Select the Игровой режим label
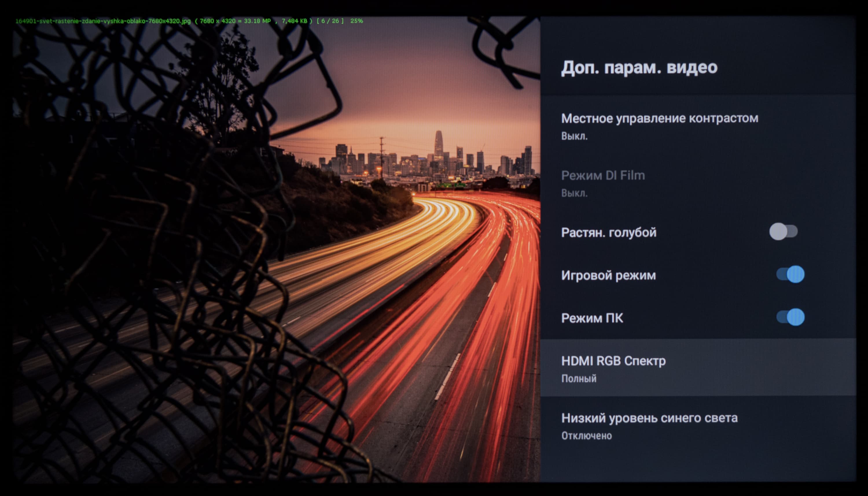Screen dimensions: 868x496 point(608,275)
